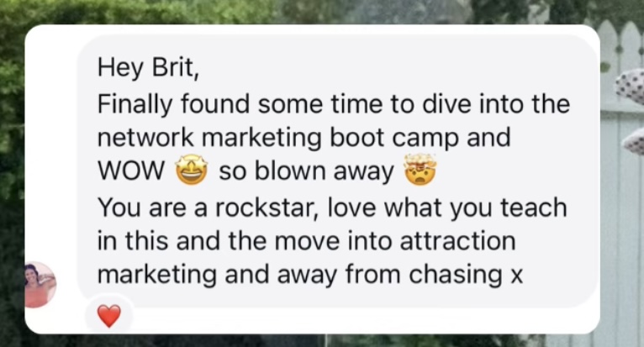Viewport: 644px width, 347px height.
Task: Click "away from chasing x" text
Action: [x=399, y=274]
